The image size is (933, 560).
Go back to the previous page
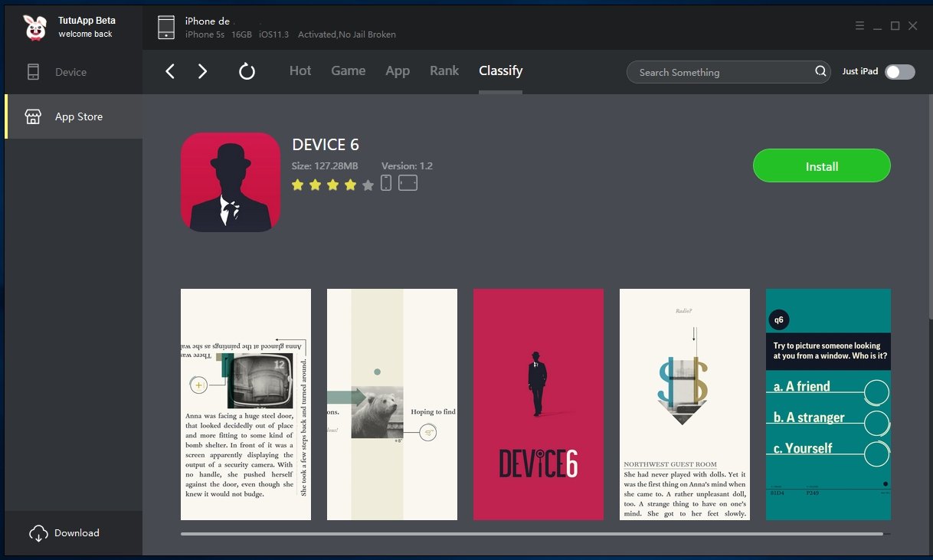click(170, 72)
